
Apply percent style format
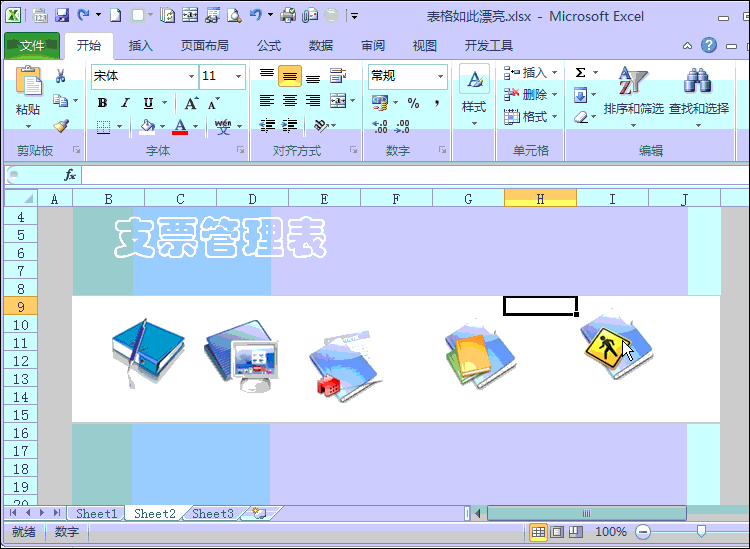[x=413, y=103]
